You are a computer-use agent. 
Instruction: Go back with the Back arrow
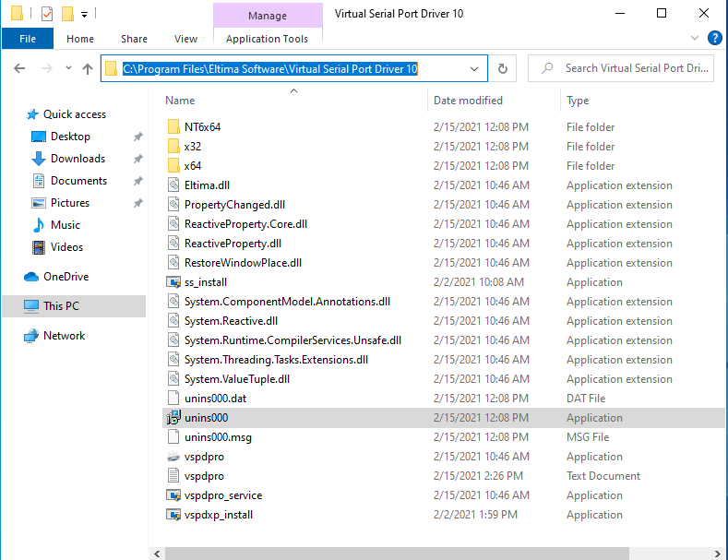click(x=19, y=68)
